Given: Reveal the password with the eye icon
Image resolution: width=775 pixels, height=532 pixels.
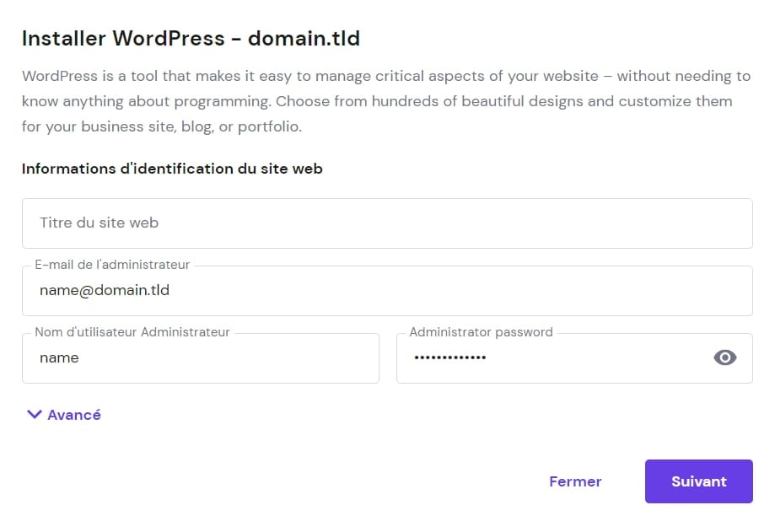Looking at the screenshot, I should point(724,357).
